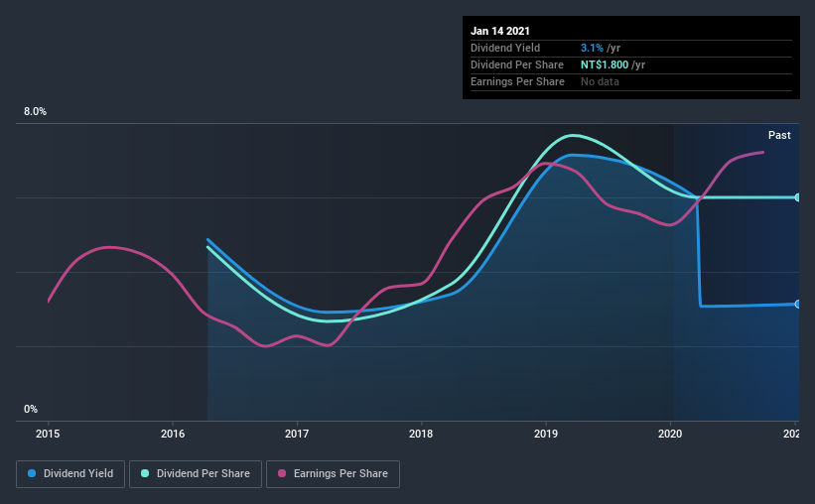Click the 2019 x-axis label

click(x=546, y=434)
